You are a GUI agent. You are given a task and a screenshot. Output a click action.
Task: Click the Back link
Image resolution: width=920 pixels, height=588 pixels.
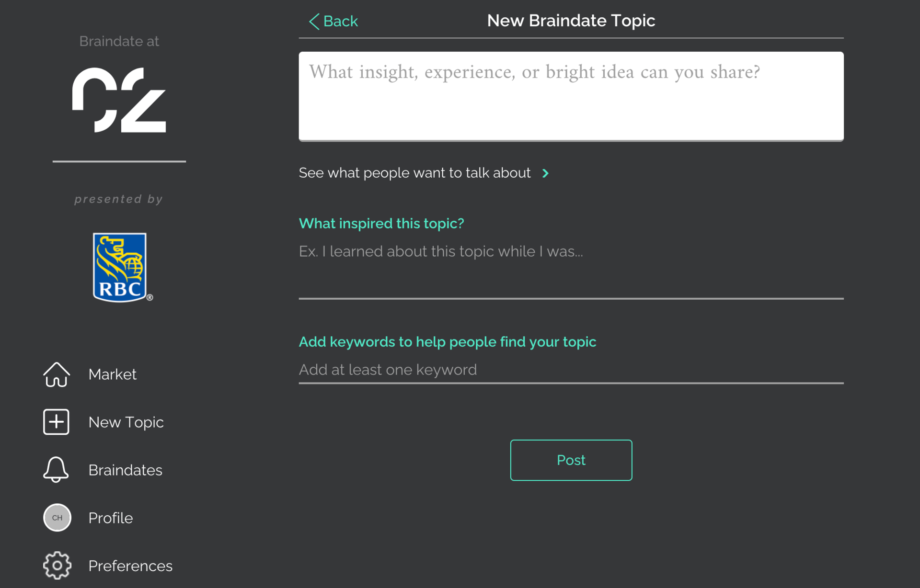341,21
